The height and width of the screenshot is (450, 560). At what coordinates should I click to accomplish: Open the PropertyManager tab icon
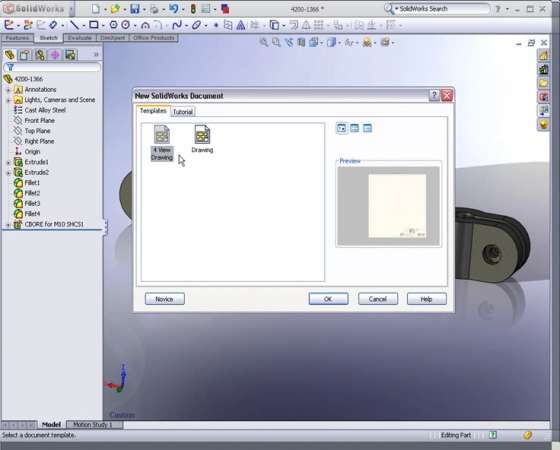click(25, 55)
